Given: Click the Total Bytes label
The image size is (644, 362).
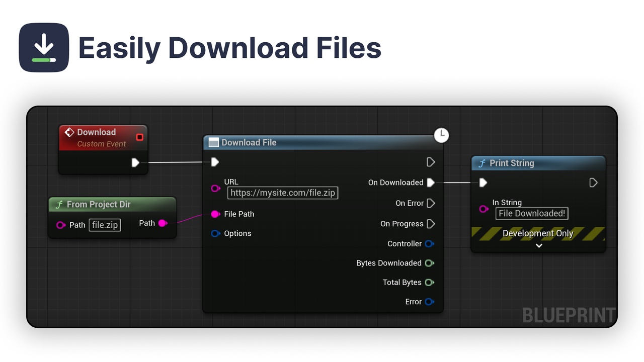Looking at the screenshot, I should (402, 283).
